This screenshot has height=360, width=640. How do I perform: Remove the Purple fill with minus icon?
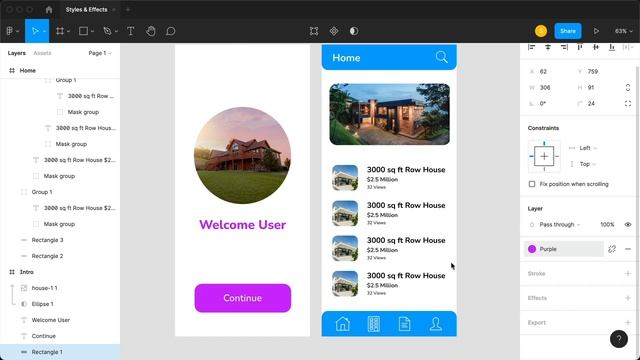tap(628, 249)
